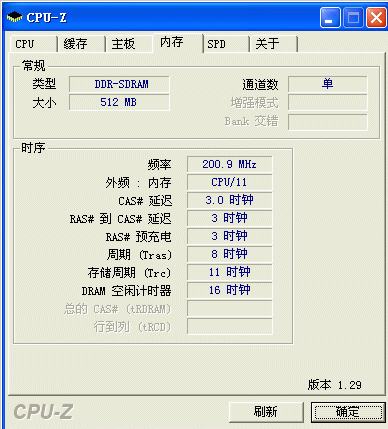Click the DRAM 空闲计时器 label
This screenshot has width=388, height=429.
pos(127,291)
